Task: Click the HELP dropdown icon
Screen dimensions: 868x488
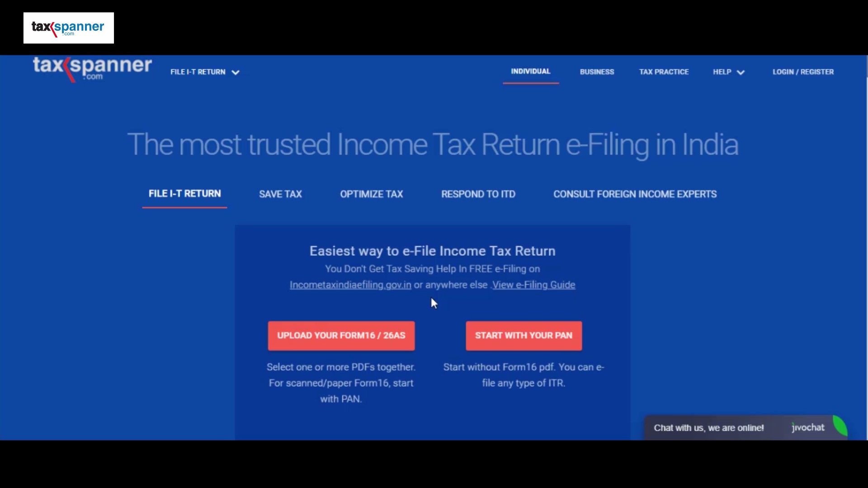Action: click(x=741, y=72)
